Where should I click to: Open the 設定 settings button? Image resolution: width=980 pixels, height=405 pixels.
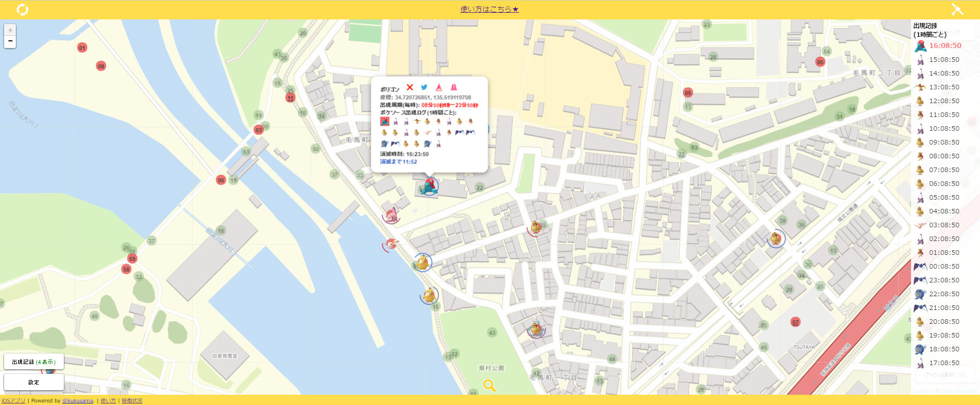pyautogui.click(x=34, y=382)
